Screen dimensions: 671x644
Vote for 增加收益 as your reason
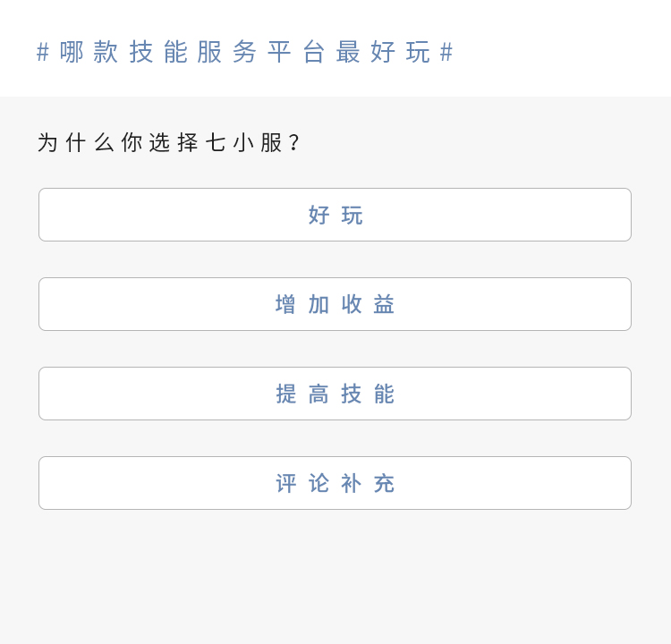click(335, 304)
